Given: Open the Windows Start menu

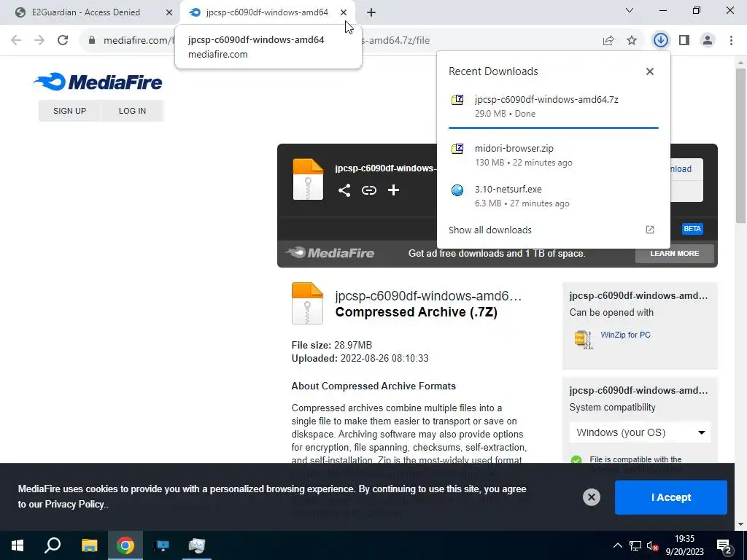Looking at the screenshot, I should [x=18, y=545].
